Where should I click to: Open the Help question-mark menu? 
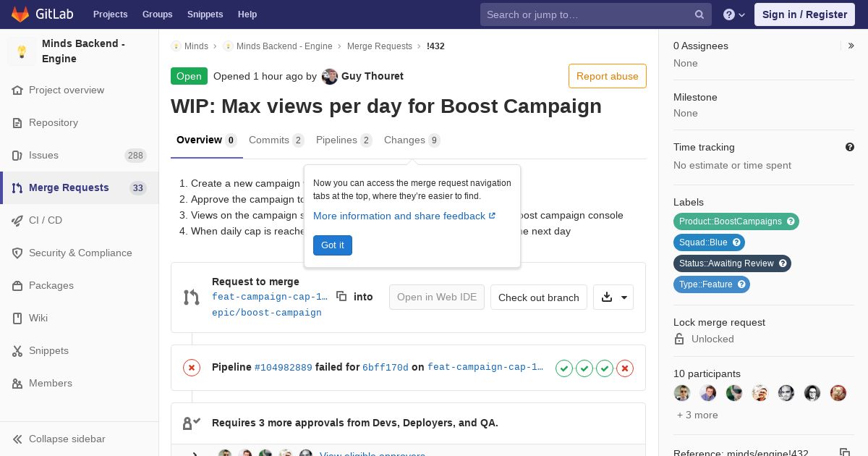point(734,14)
